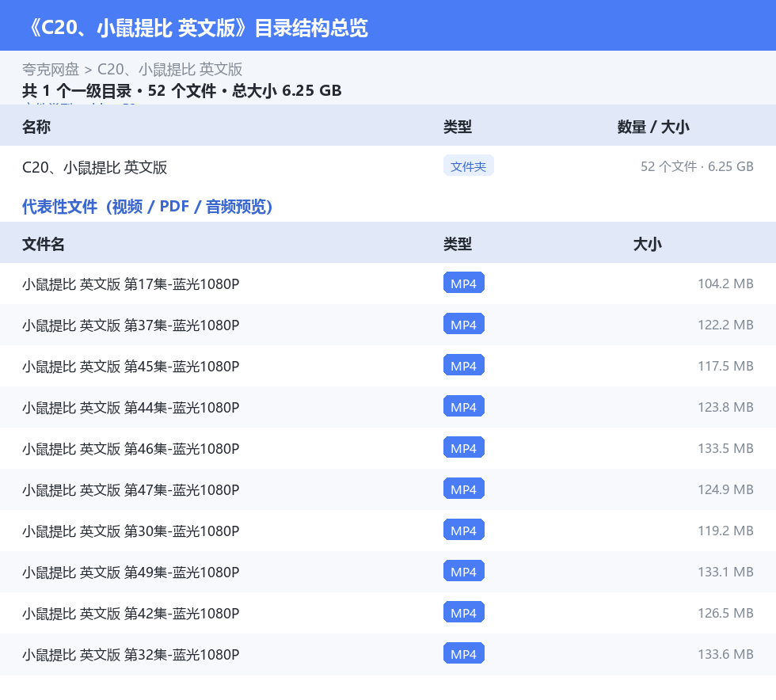Click the 133.5 MB size value
The image size is (776, 700).
click(725, 448)
